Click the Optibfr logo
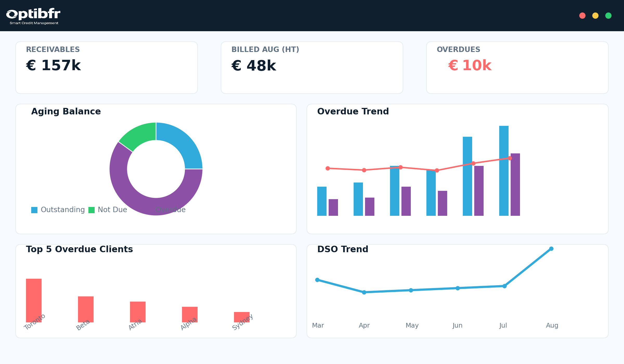624x364 pixels. click(33, 16)
